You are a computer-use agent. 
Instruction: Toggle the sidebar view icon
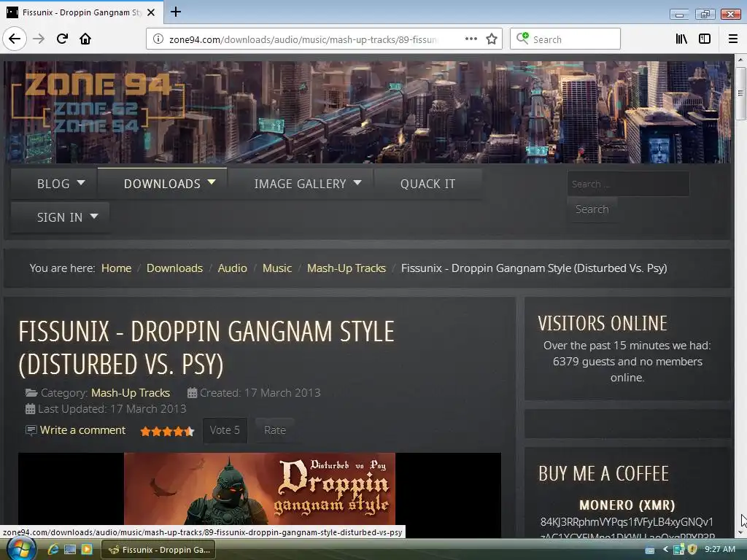[x=705, y=39]
